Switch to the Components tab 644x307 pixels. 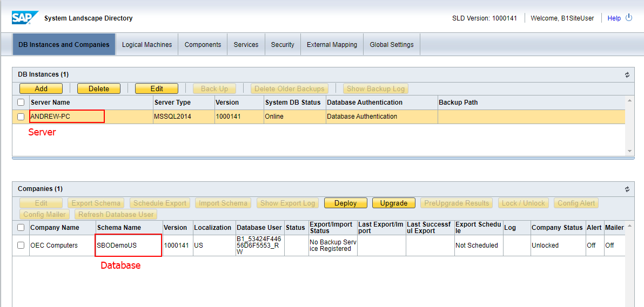pyautogui.click(x=203, y=45)
